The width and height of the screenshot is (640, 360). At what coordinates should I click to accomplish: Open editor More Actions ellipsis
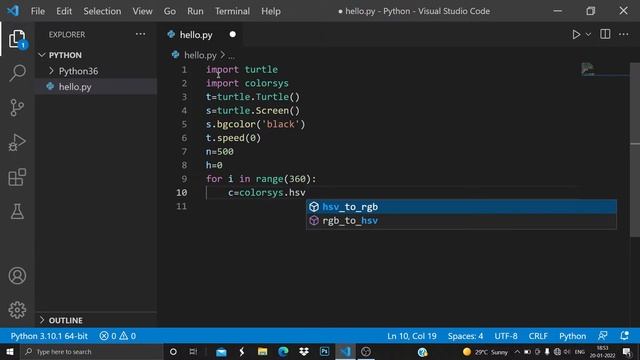point(624,34)
